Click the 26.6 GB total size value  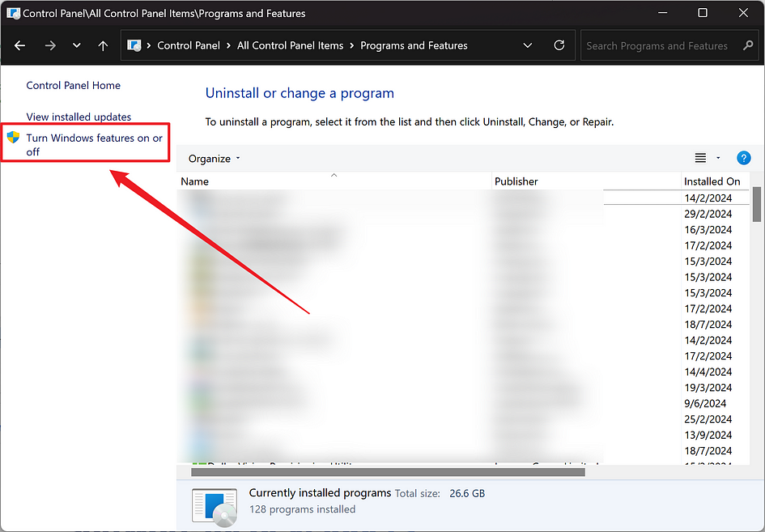tap(467, 493)
